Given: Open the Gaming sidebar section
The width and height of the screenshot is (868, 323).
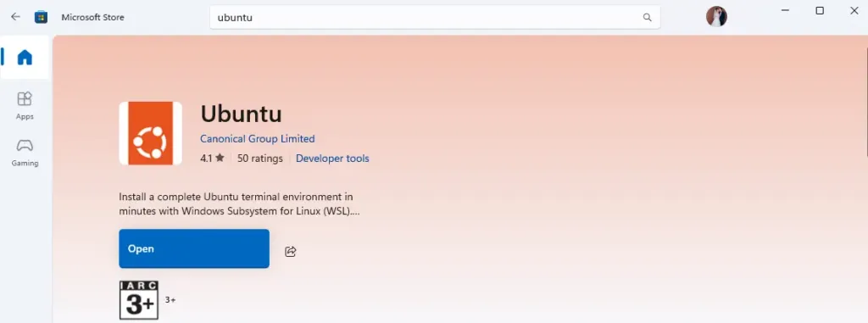Looking at the screenshot, I should tap(25, 153).
